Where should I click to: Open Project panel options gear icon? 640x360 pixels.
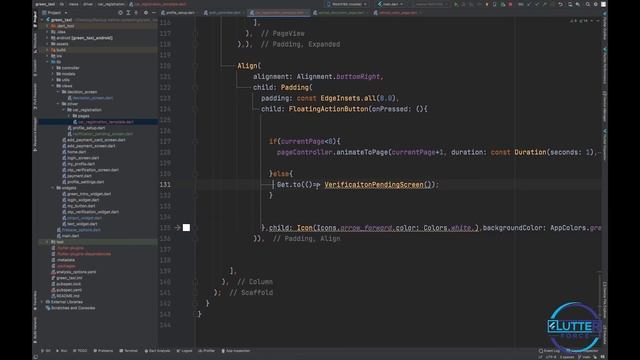[146, 13]
